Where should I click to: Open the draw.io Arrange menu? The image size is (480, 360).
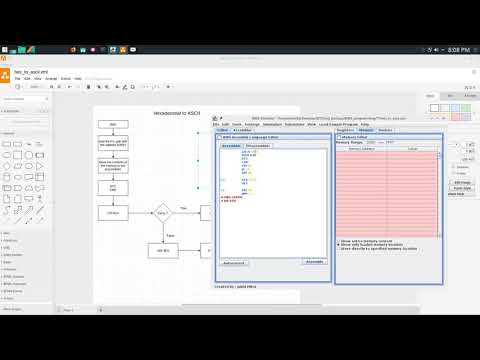(51, 79)
